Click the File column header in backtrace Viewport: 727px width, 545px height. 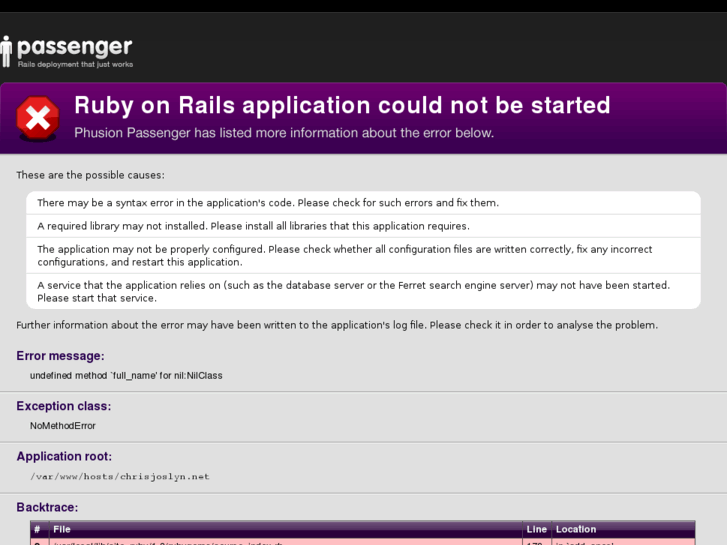[x=62, y=529]
